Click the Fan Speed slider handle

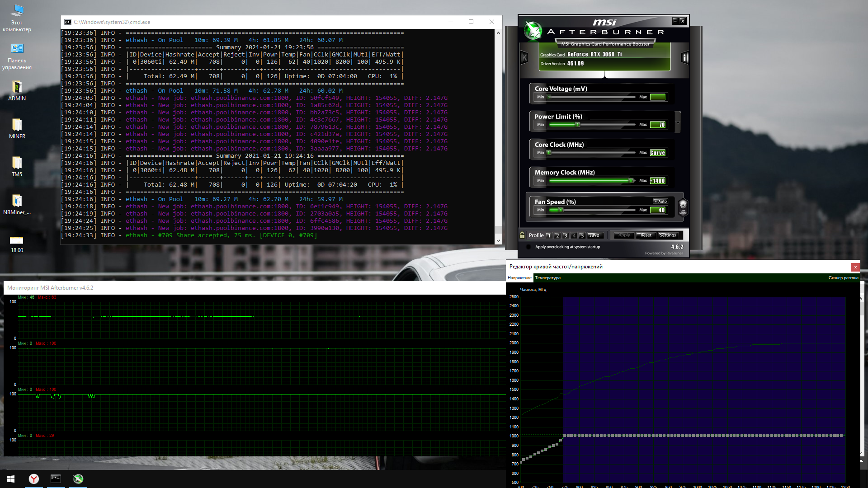click(x=561, y=210)
